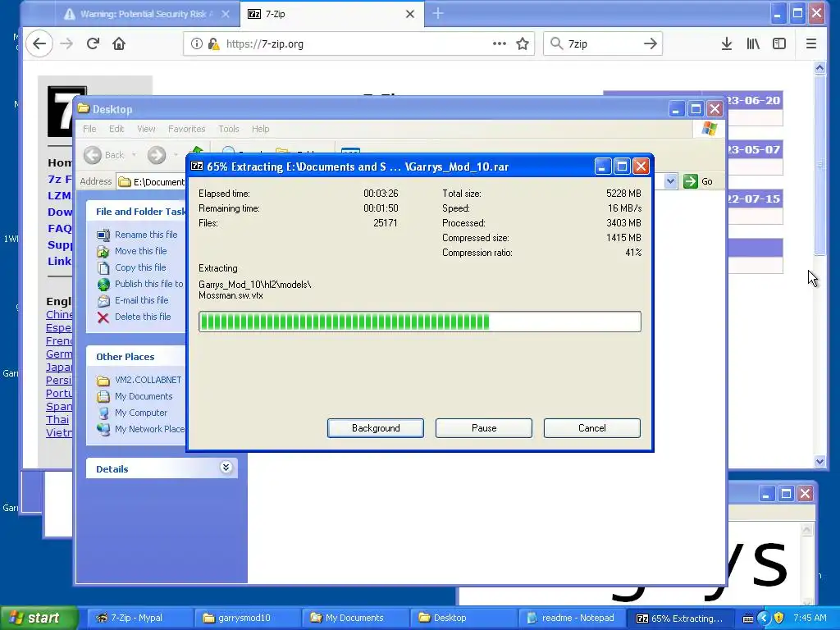Open Tools menu in Desktop window
Screen dimensions: 840x630
coord(229,129)
